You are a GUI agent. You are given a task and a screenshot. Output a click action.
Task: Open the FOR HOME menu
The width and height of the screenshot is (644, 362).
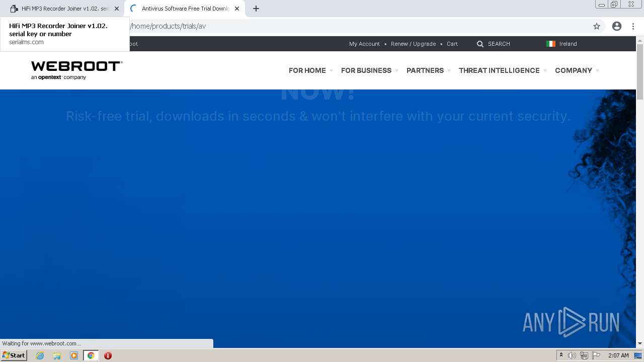(307, 70)
